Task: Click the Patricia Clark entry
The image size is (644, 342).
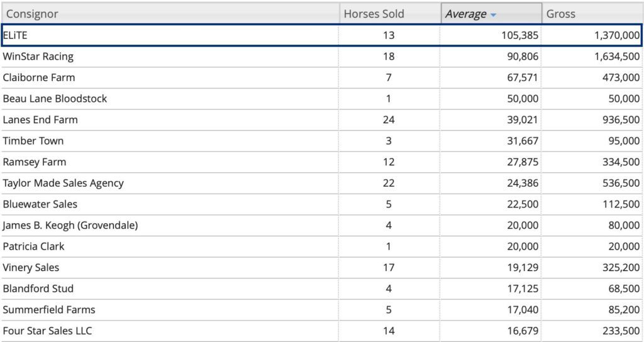Action: tap(33, 246)
